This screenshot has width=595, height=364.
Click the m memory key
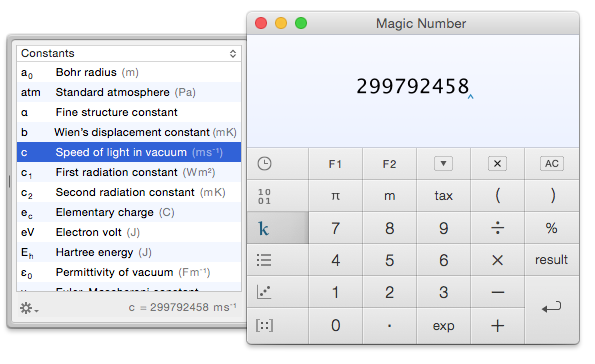click(389, 196)
